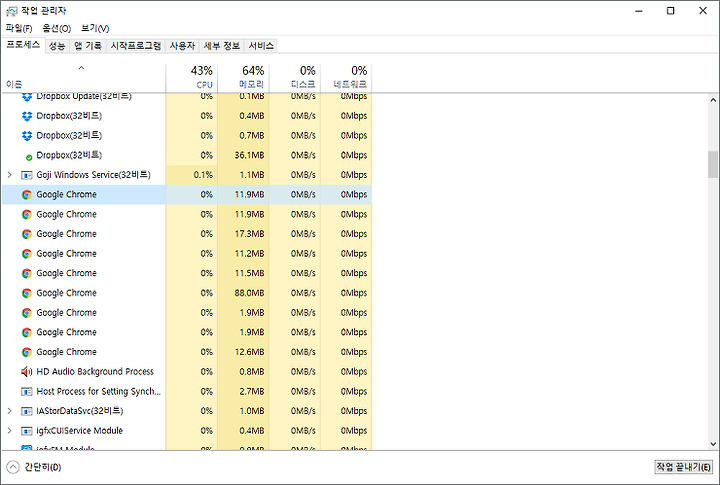The image size is (720, 485).
Task: Click the Chrome icon in the highlighted row
Action: pos(27,195)
